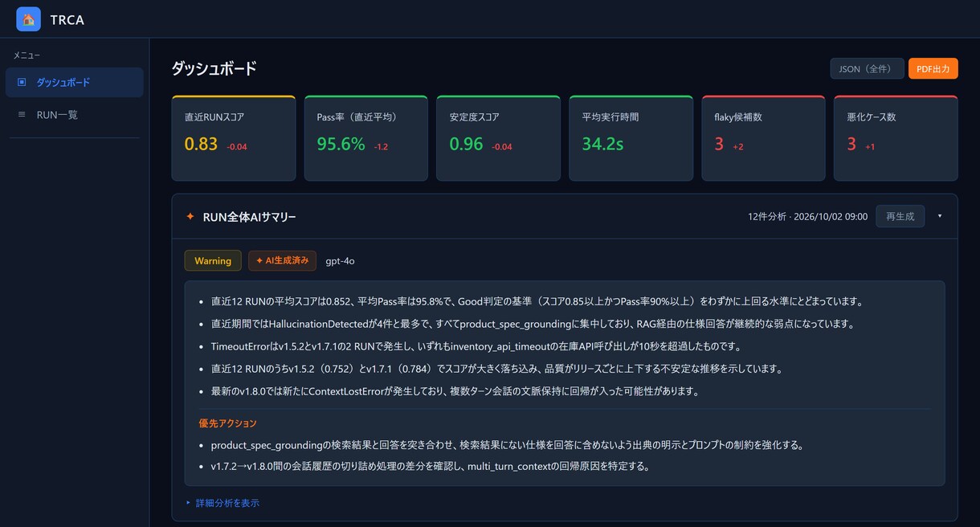Click the RUN全体AIサマリー heading

250,217
